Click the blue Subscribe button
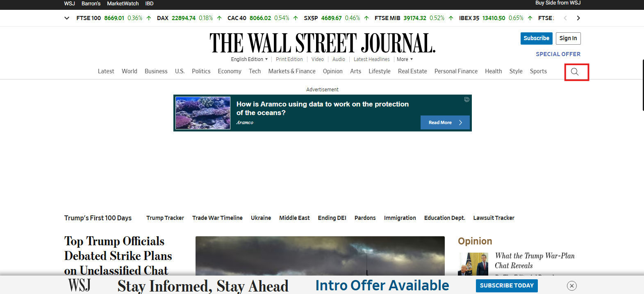The height and width of the screenshot is (294, 644). coord(536,38)
